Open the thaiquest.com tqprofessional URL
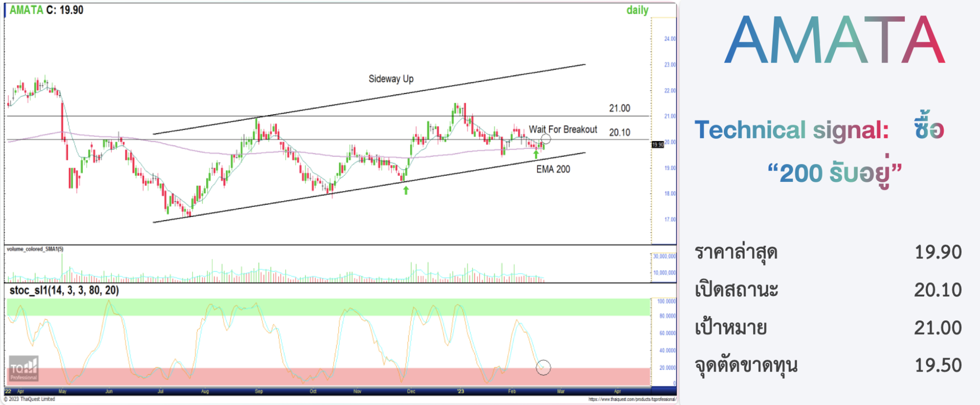This screenshot has height=405, width=980. (x=632, y=399)
